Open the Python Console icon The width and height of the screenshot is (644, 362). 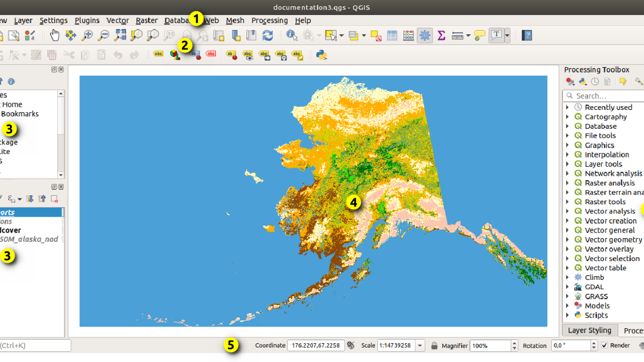tap(322, 54)
